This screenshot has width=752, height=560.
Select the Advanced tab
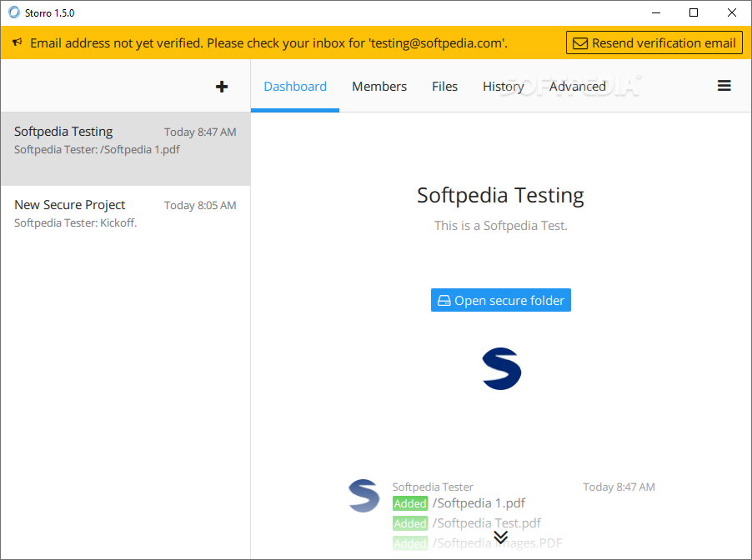(x=578, y=87)
